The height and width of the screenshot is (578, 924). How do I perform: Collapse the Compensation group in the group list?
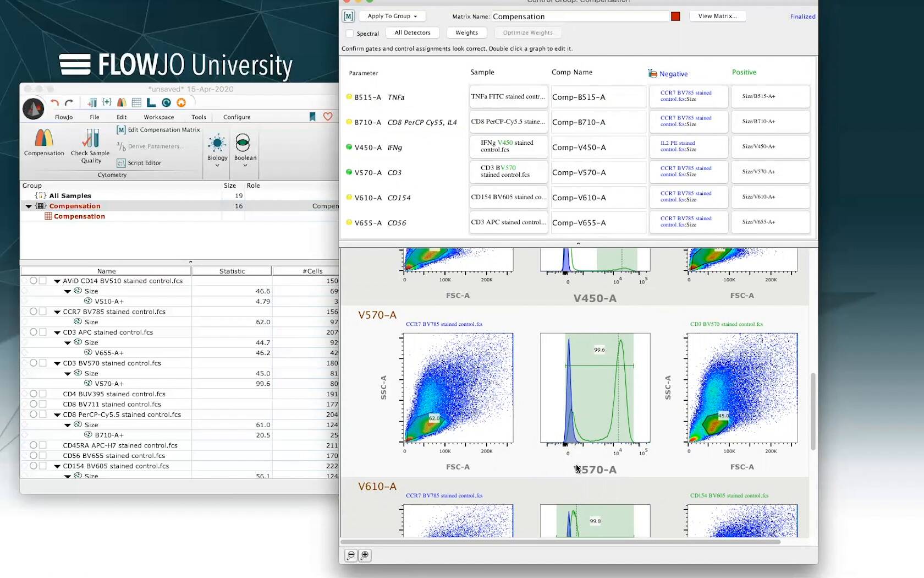29,206
